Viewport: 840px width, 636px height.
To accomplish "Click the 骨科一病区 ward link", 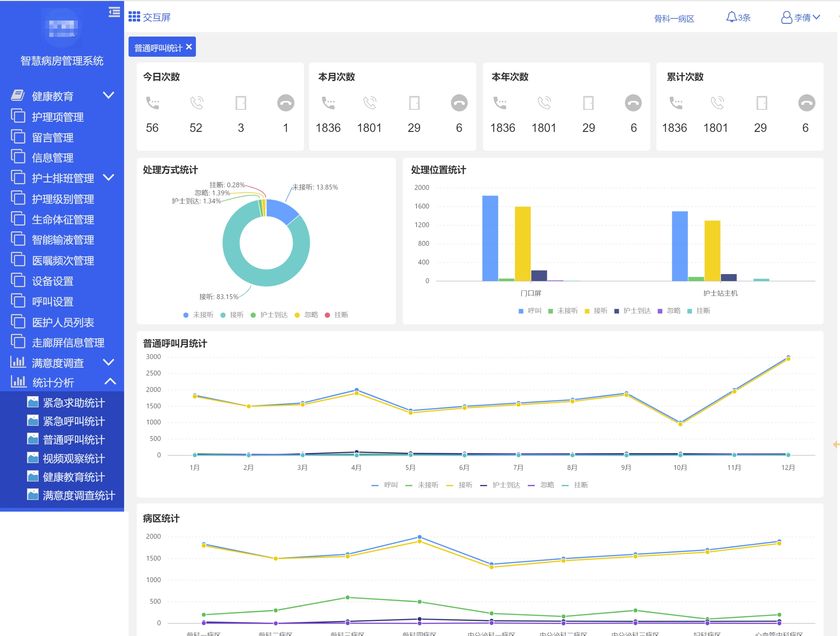I will 674,18.
